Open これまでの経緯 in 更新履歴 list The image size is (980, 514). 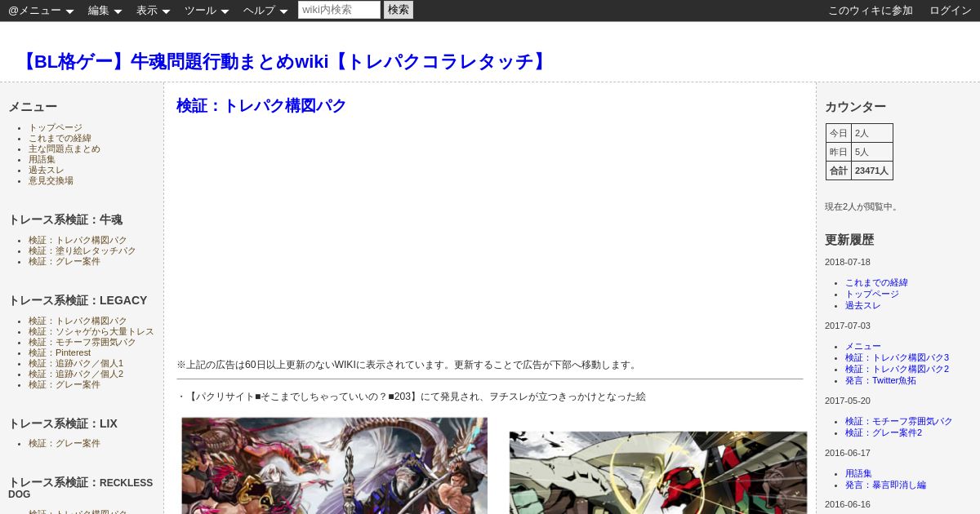point(876,283)
